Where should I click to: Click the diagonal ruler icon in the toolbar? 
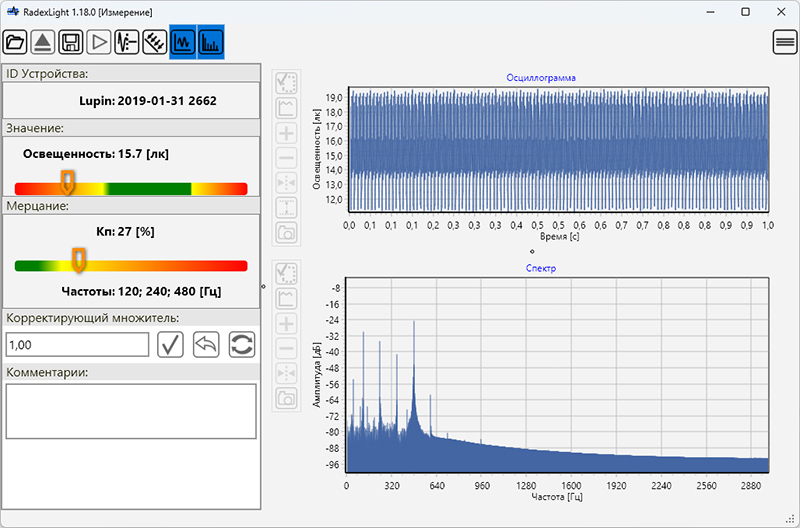155,42
